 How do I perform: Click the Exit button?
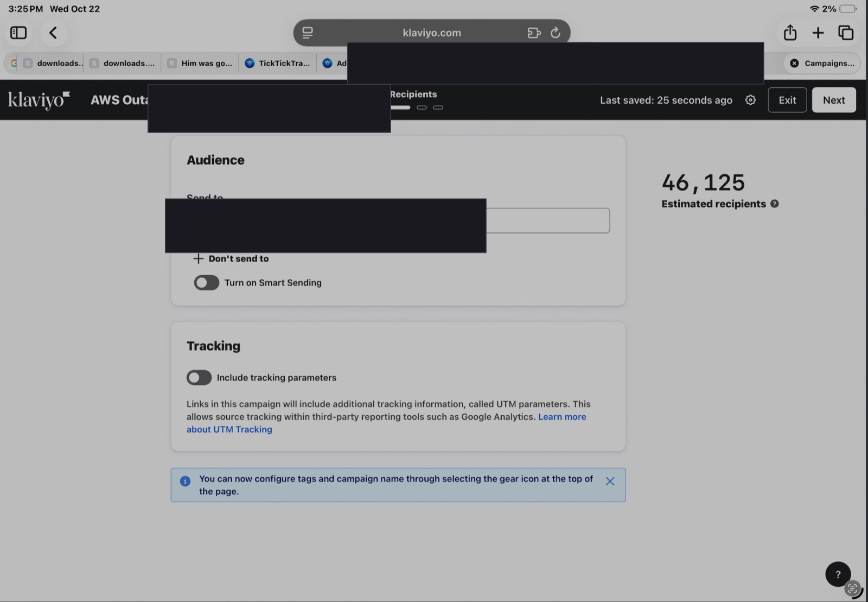click(787, 100)
